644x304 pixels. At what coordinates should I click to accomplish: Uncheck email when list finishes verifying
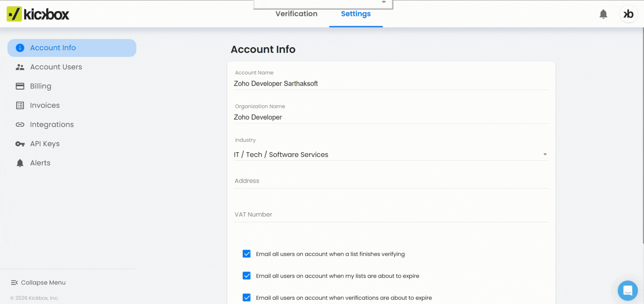247,254
